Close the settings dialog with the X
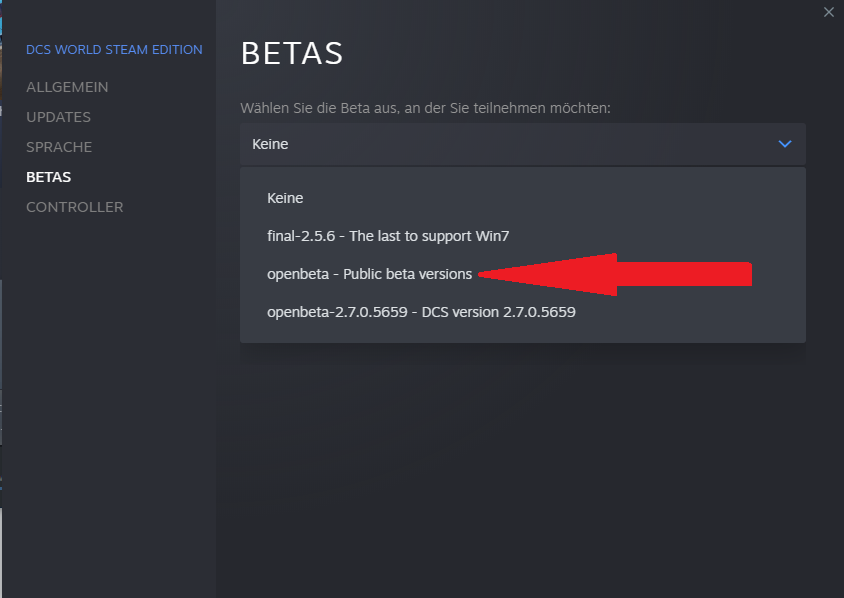 click(x=829, y=12)
